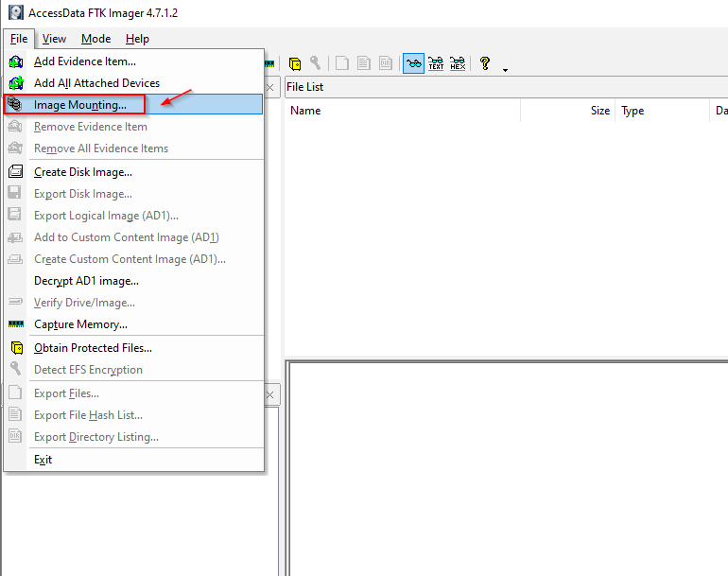728x576 pixels.
Task: Select Obtain Protected Files entry
Action: 133,348
